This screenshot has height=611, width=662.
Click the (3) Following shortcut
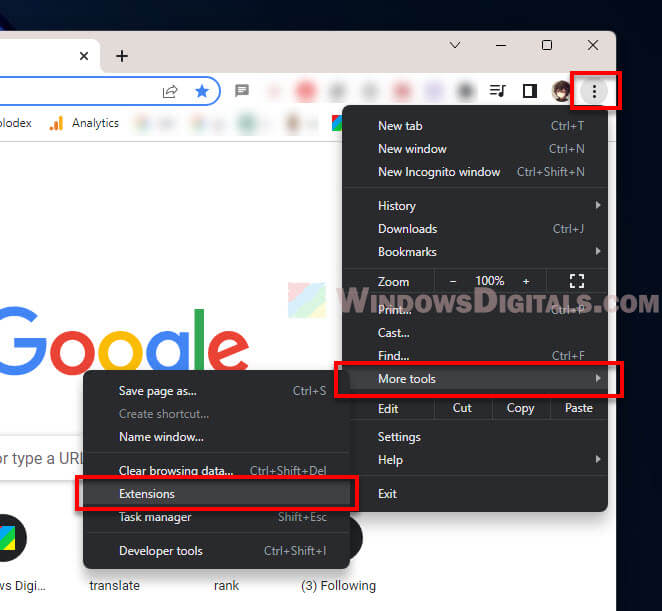(339, 586)
